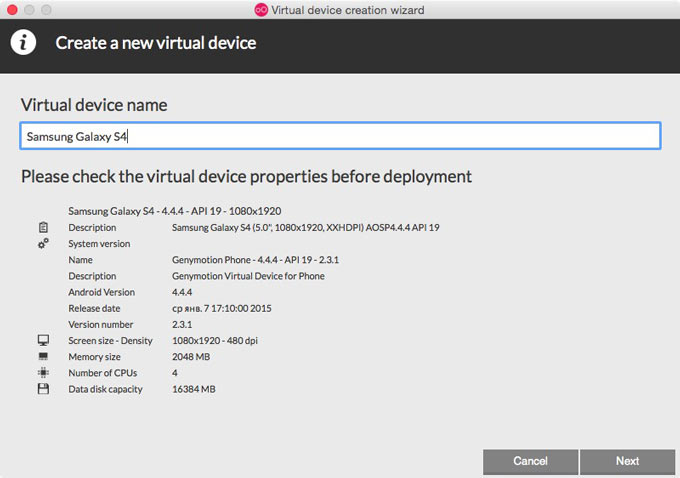Image resolution: width=680 pixels, height=478 pixels.
Task: Close the wizard with the red button
Action: [11, 10]
